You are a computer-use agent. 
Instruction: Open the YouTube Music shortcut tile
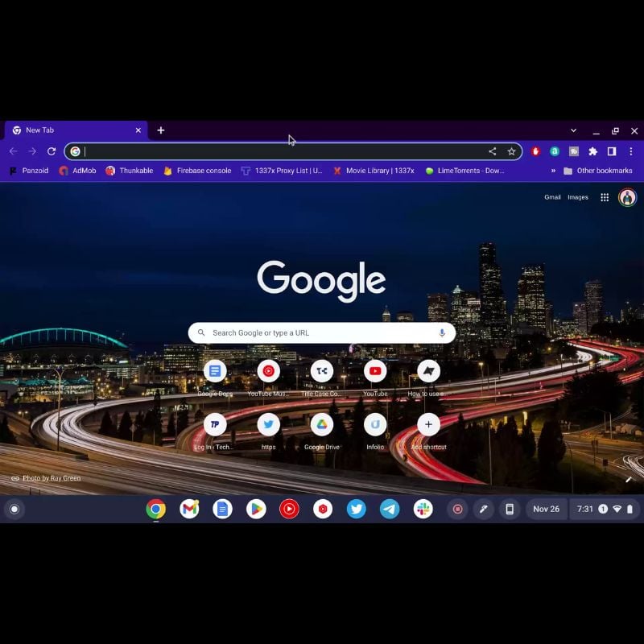tap(268, 378)
